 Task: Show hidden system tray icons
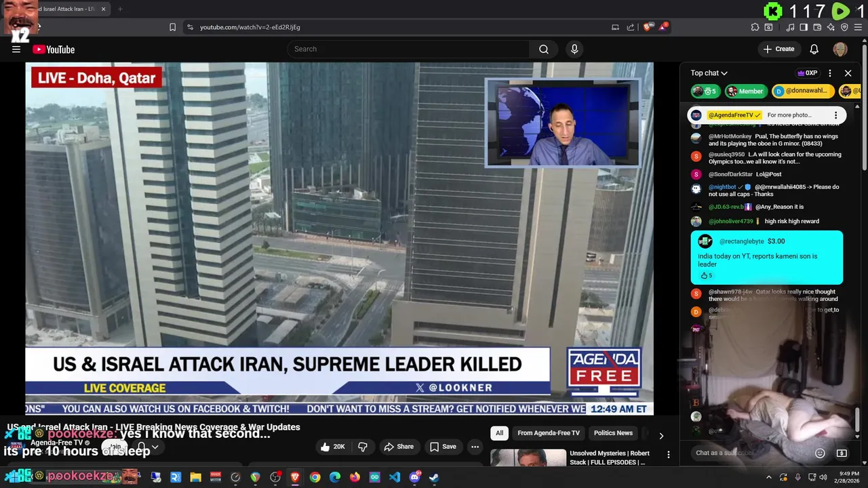[x=768, y=477]
